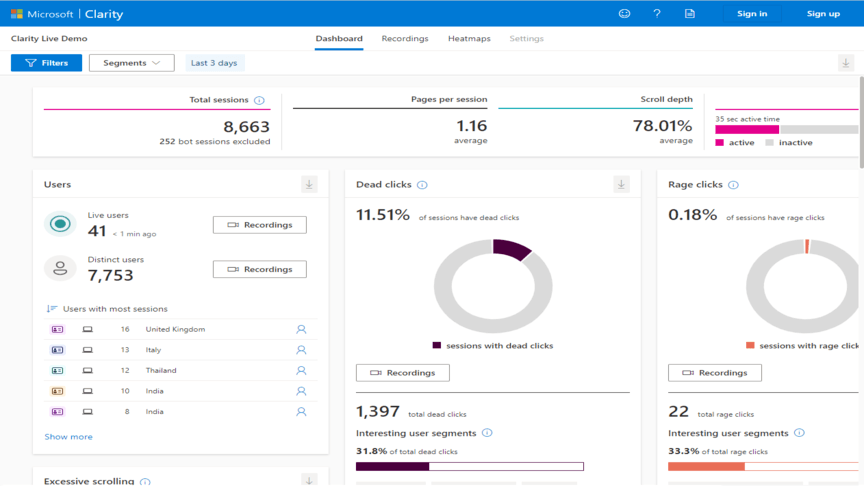Click the dead clicks 31.8% progress bar
864x486 pixels.
(469, 467)
